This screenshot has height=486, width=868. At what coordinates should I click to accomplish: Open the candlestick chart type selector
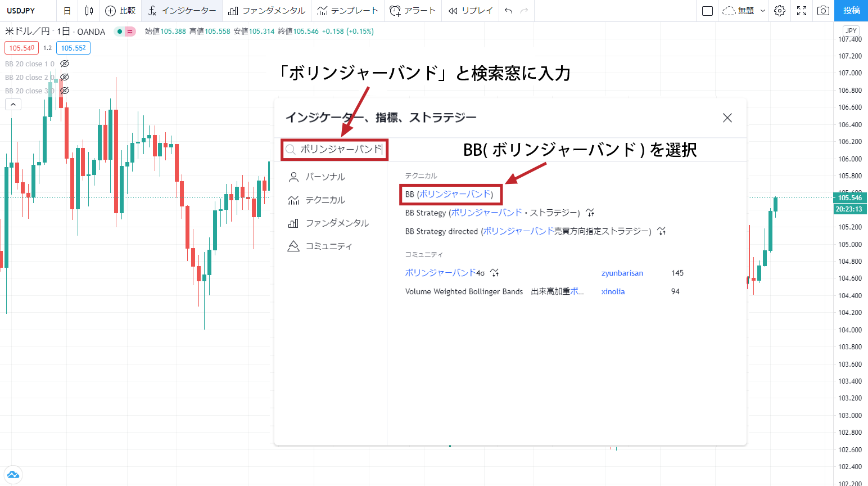(89, 11)
